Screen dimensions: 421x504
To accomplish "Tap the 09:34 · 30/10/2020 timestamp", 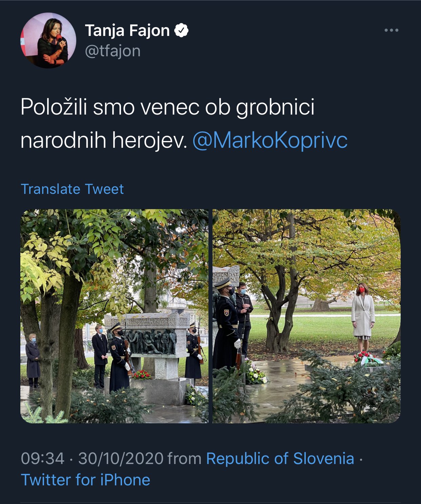I will (92, 459).
